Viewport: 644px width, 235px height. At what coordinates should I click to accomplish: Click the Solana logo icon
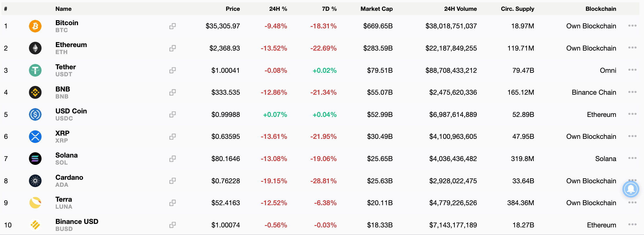pos(35,159)
